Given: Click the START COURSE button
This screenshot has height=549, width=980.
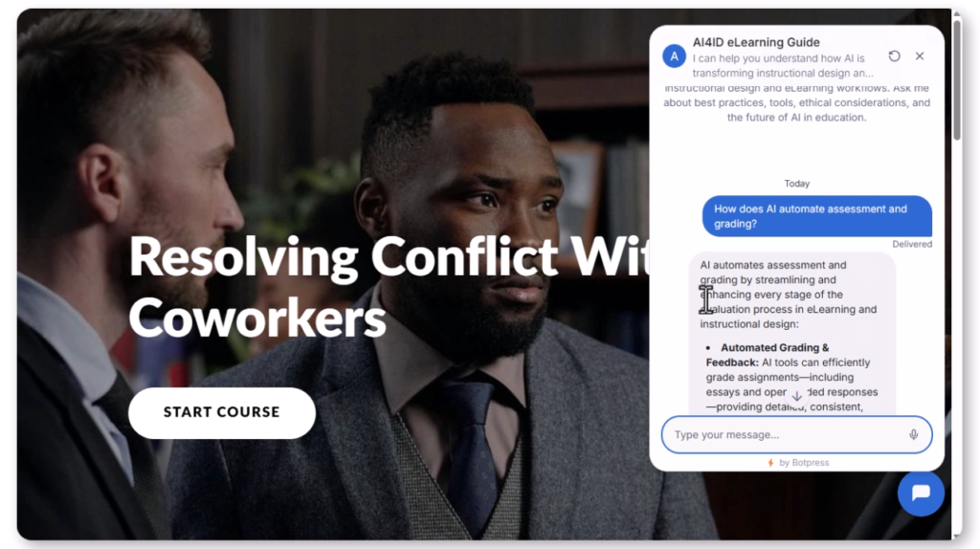Looking at the screenshot, I should [222, 412].
